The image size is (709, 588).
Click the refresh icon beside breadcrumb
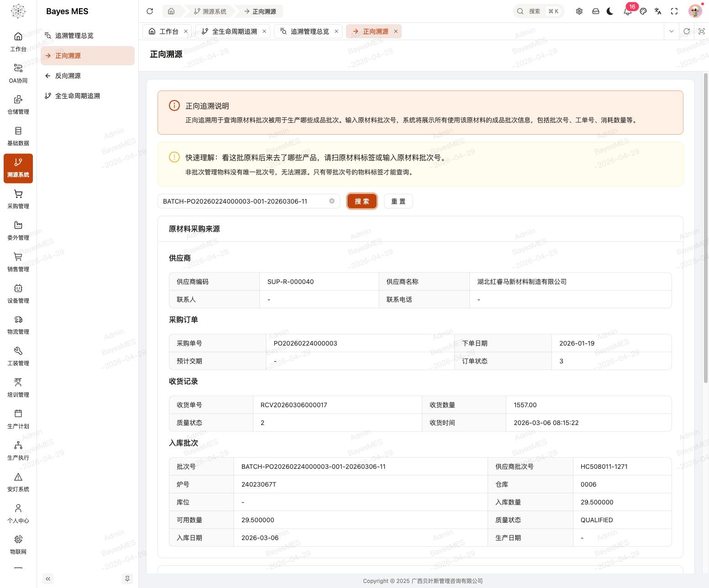pyautogui.click(x=150, y=11)
